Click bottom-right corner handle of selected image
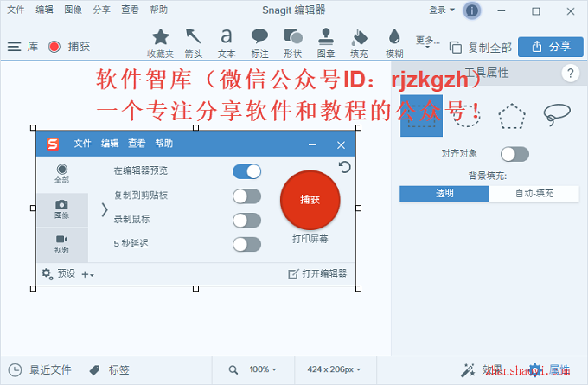This screenshot has height=385, width=588. (359, 289)
